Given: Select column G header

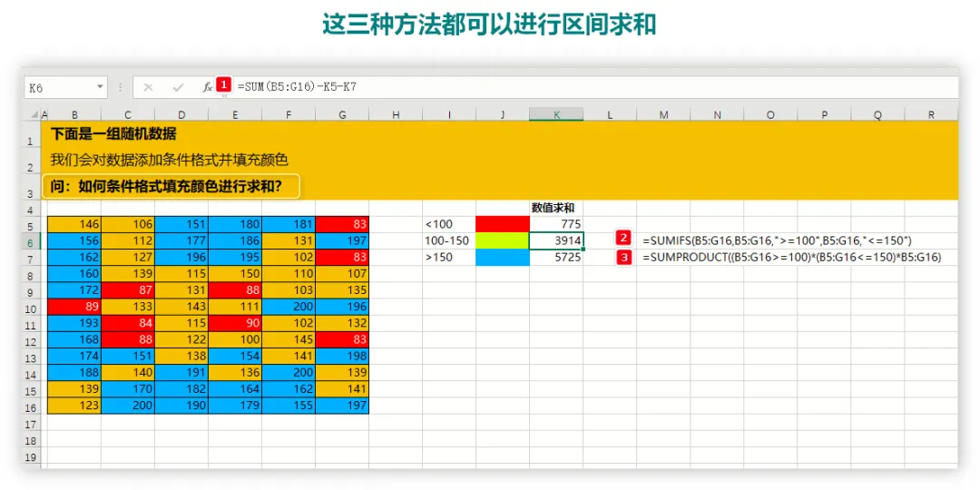Looking at the screenshot, I should pyautogui.click(x=342, y=114).
